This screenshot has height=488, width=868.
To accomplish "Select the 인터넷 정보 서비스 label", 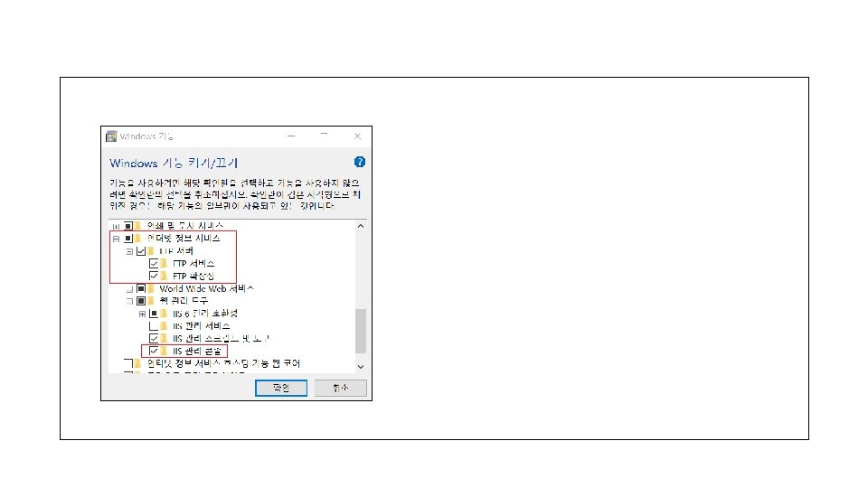I will tap(184, 239).
